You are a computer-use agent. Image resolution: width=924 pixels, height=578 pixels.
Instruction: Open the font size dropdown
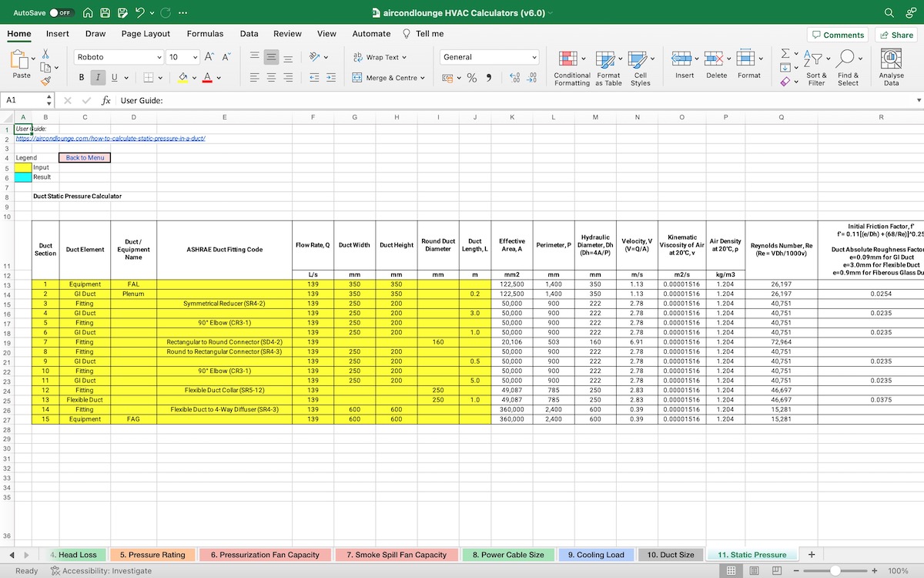pos(195,57)
